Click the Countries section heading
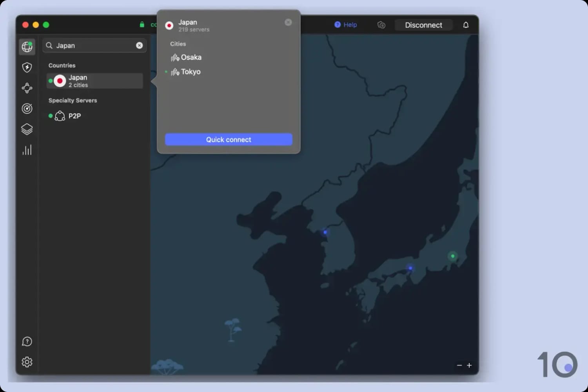The width and height of the screenshot is (588, 392). coord(62,66)
